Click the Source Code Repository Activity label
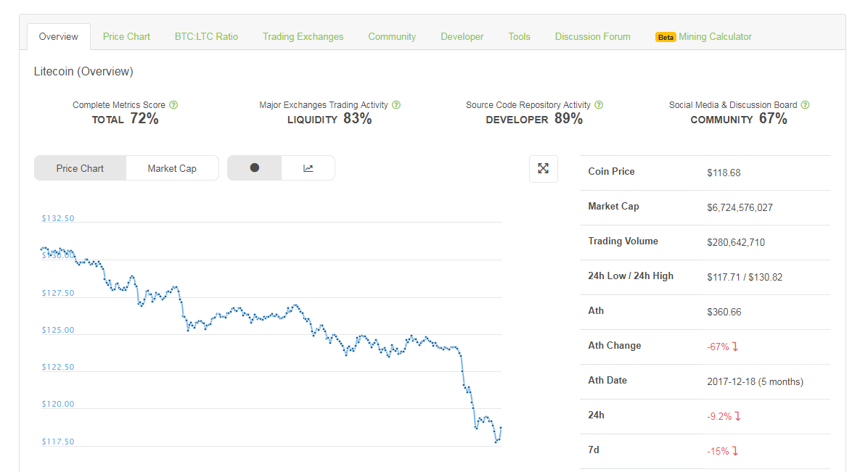The width and height of the screenshot is (868, 472). click(x=528, y=105)
